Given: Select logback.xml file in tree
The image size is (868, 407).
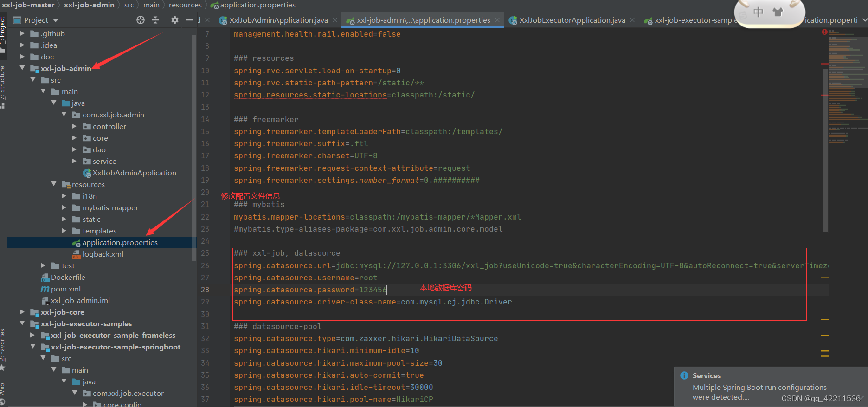Looking at the screenshot, I should (x=97, y=254).
